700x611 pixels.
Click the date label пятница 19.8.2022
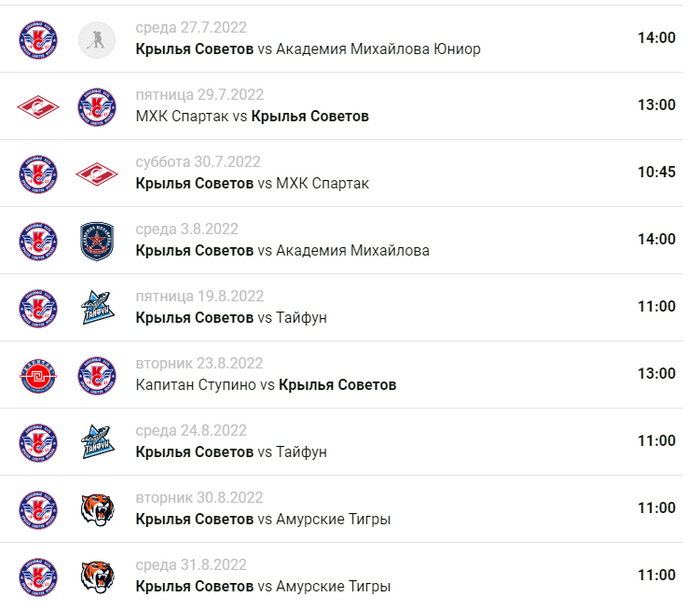(200, 296)
